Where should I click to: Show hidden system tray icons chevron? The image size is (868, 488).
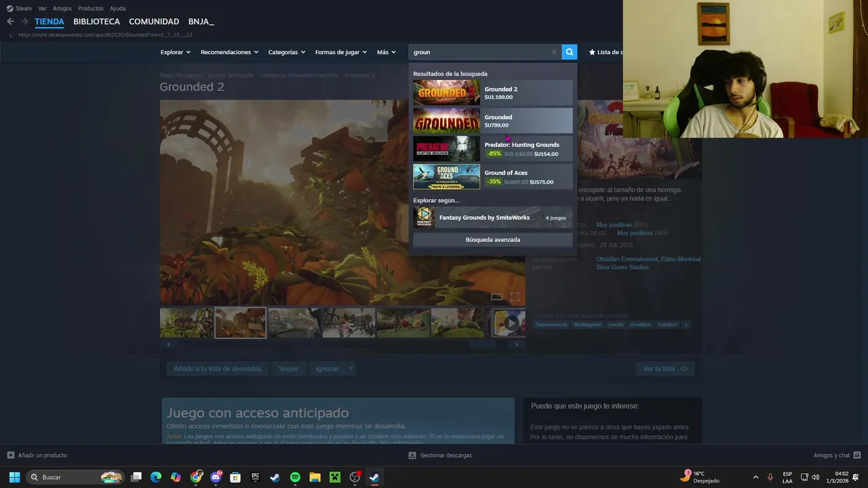tap(755, 477)
